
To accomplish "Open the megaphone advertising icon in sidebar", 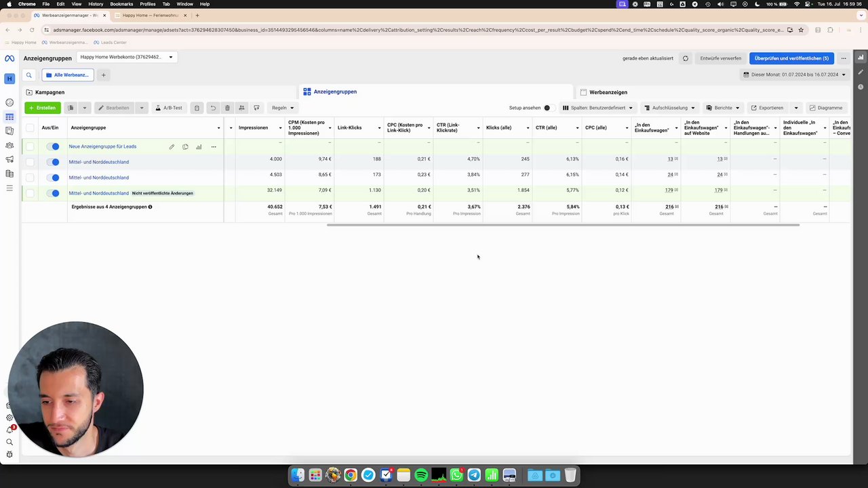I will (9, 160).
